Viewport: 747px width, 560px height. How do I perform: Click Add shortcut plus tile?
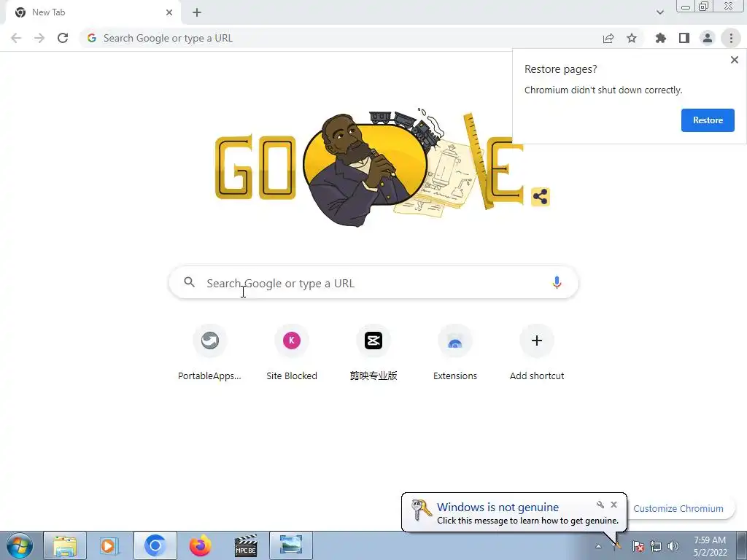coord(537,354)
